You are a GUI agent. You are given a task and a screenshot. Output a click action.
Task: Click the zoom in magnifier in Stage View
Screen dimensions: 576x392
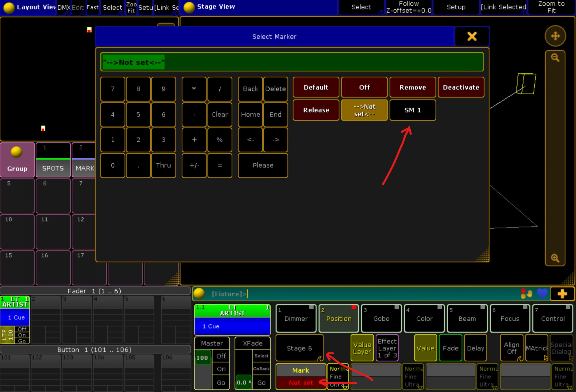[555, 258]
